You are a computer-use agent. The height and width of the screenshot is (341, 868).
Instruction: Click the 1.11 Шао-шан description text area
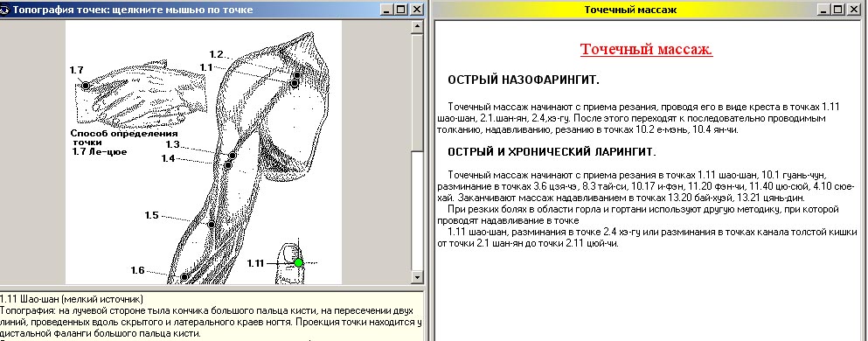[212, 317]
